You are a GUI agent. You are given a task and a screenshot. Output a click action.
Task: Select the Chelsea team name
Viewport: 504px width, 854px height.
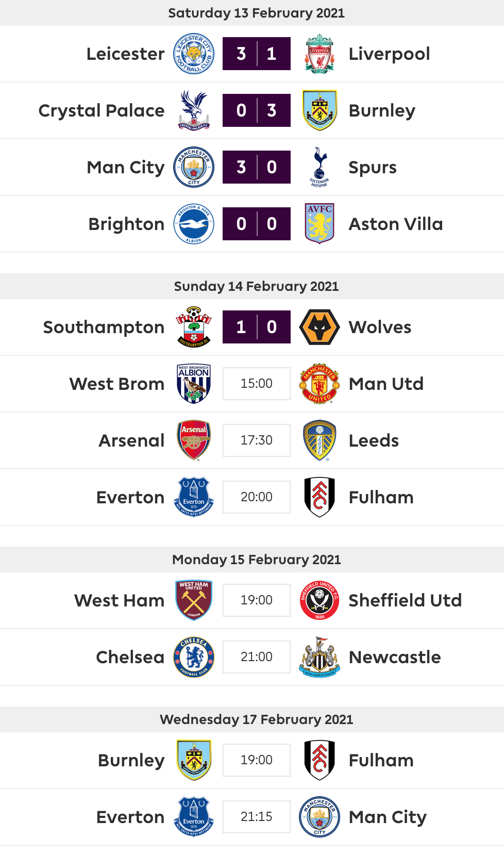tap(130, 657)
